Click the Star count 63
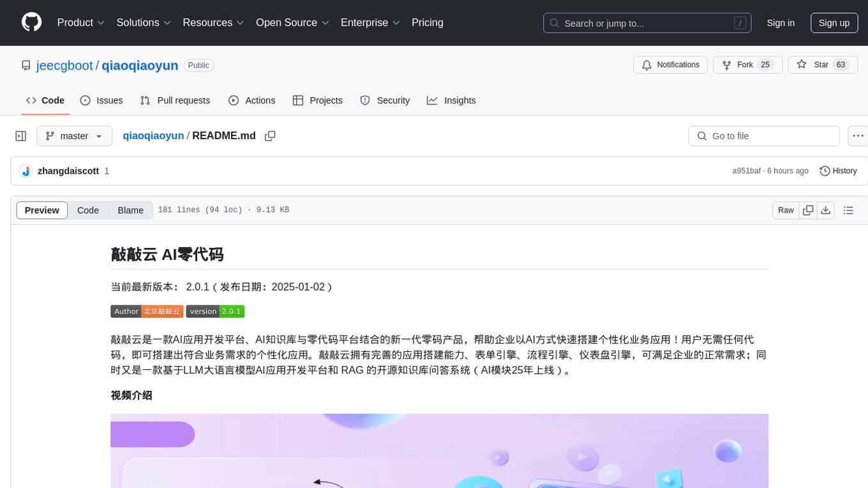This screenshot has width=868, height=488. 841,65
